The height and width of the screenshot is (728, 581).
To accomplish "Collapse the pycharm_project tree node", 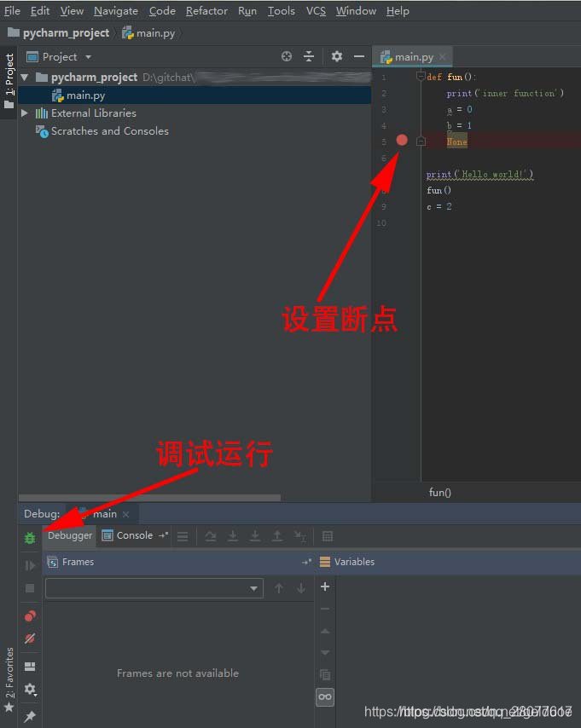I will coord(25,77).
